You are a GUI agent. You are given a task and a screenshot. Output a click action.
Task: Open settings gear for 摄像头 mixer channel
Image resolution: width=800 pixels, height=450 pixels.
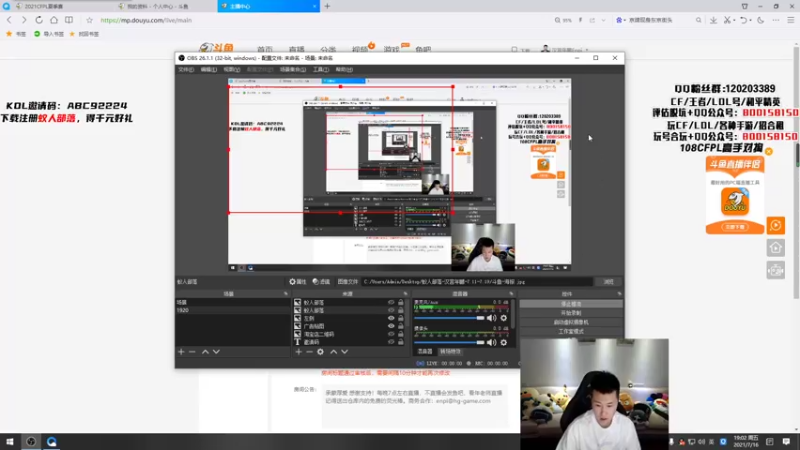504,342
